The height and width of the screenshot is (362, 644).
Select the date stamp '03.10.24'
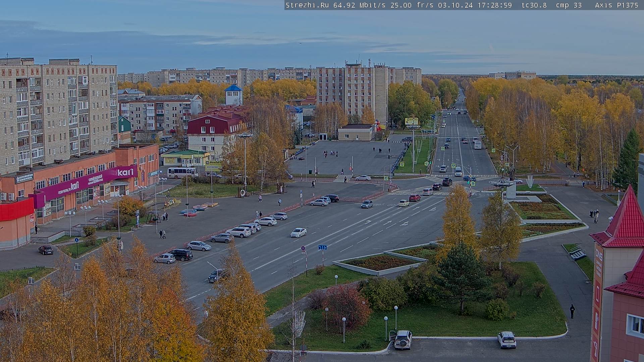[x=455, y=5]
